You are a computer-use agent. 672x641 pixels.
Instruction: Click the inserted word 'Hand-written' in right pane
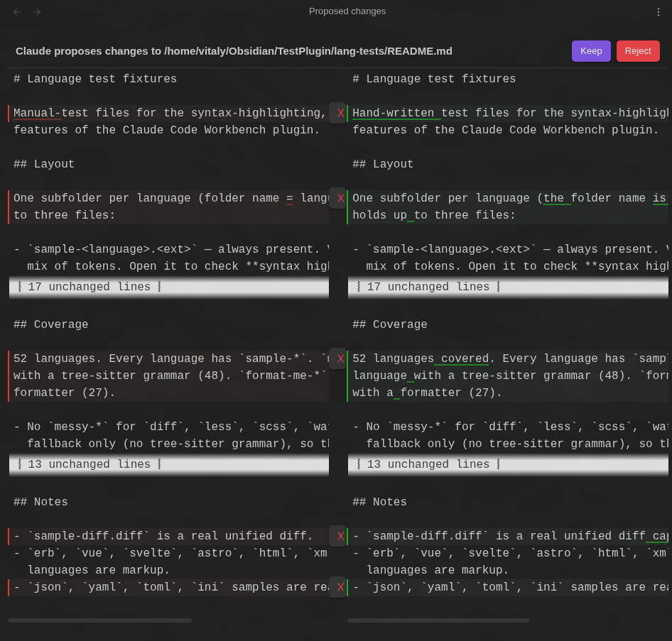(393, 113)
